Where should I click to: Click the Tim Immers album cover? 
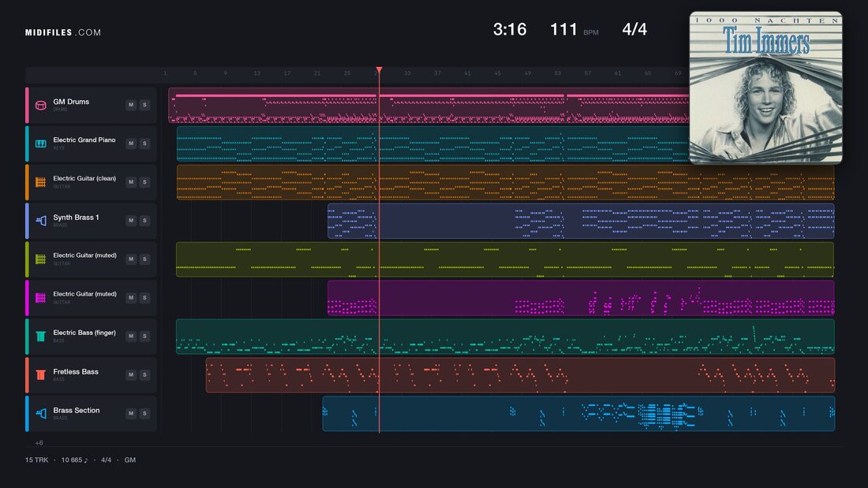point(765,88)
